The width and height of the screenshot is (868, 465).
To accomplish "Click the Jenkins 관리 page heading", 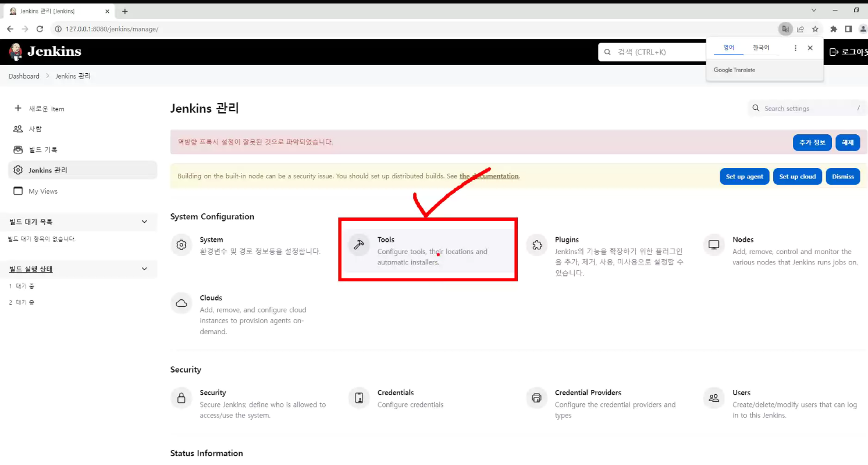I will [205, 109].
